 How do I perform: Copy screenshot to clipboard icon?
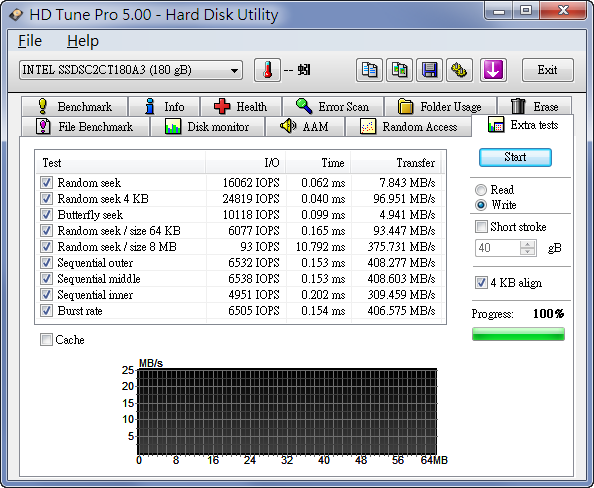coord(399,70)
